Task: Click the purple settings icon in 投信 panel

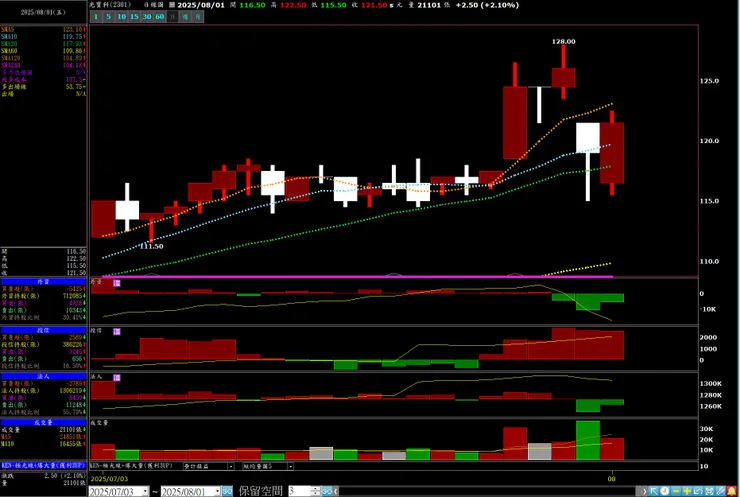Action: [117, 332]
